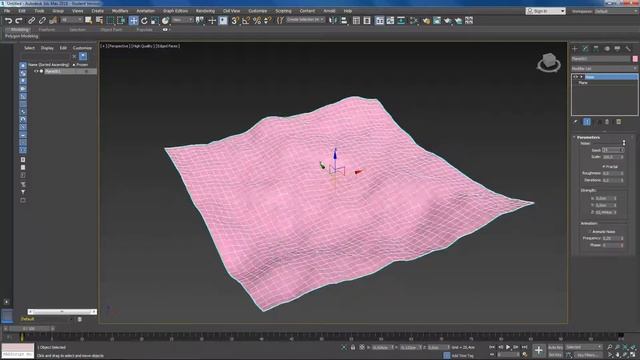Open the Create tab plus icon
This screenshot has height=360, width=640.
575,49
